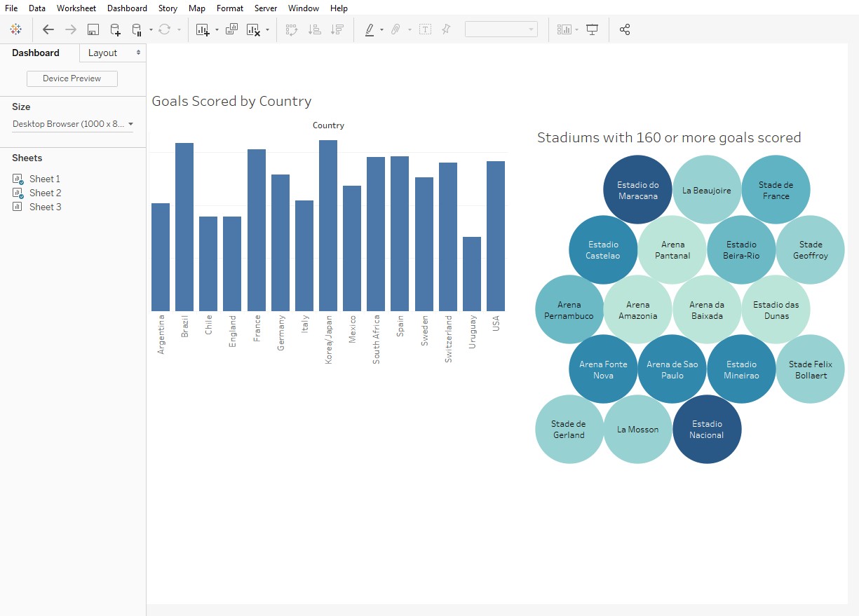
Task: Select the Estadio do Maracana bubble
Action: [x=637, y=190]
